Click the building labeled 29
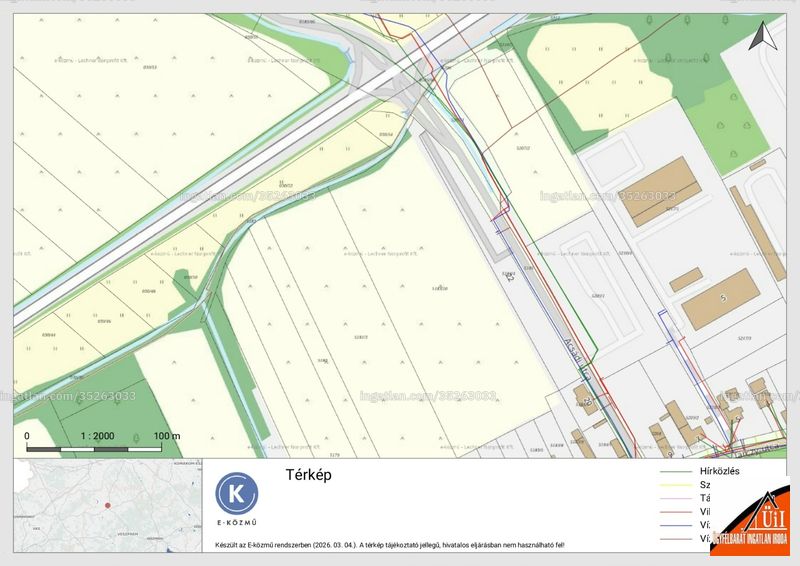This screenshot has height=566, width=800. tap(585, 398)
